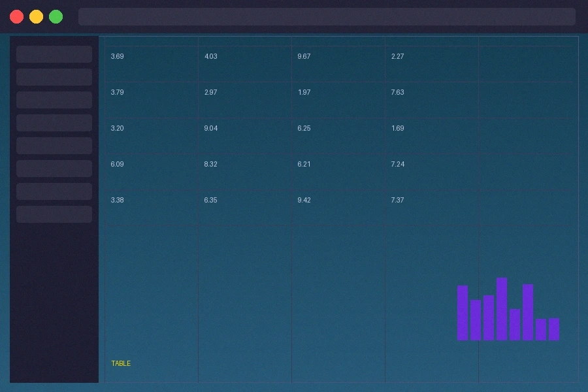The width and height of the screenshot is (588, 392).
Task: Click the address bar at the top
Action: tap(327, 16)
